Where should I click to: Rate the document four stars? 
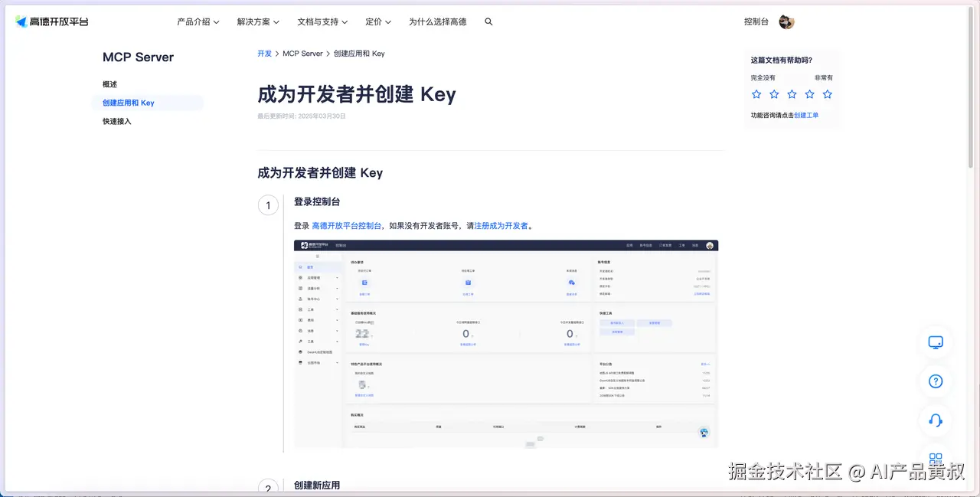click(809, 94)
